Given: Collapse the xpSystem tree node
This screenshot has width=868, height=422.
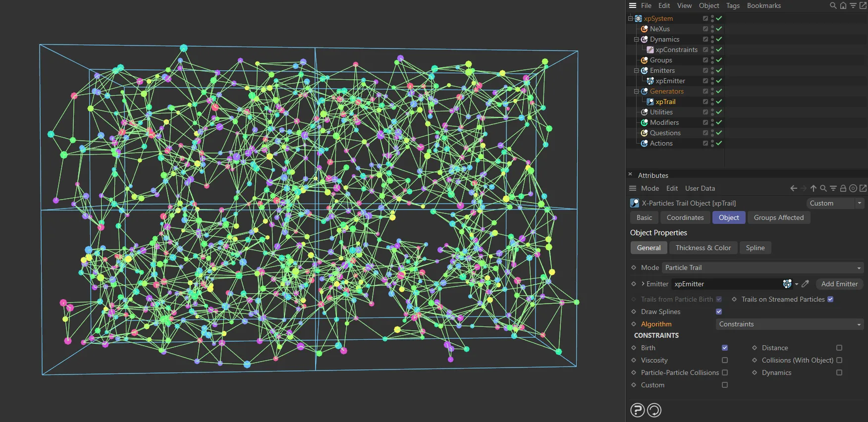Looking at the screenshot, I should pos(631,18).
